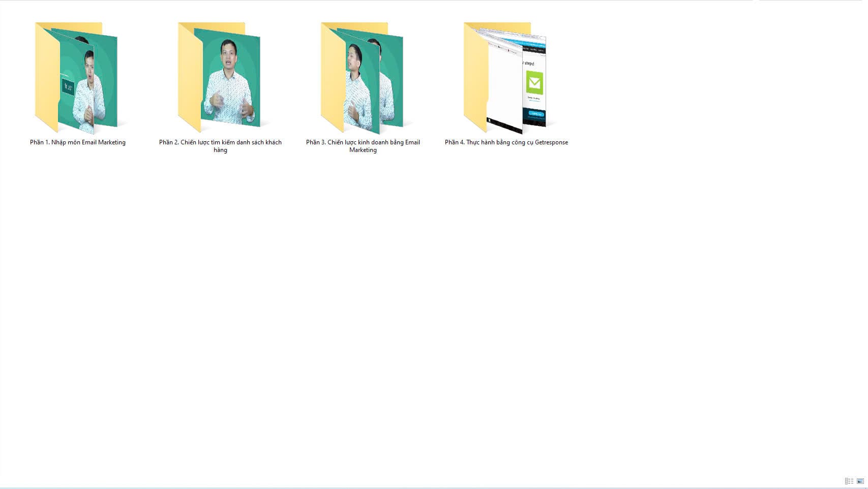868x489 pixels.
Task: Select the Phần 3 Chiến lược kinh doanh folder icon
Action: 362,77
